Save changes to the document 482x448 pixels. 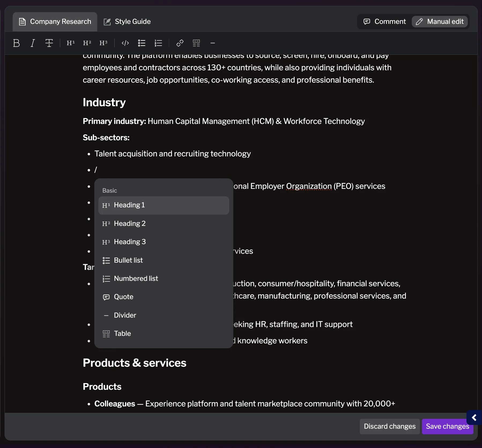click(x=447, y=426)
